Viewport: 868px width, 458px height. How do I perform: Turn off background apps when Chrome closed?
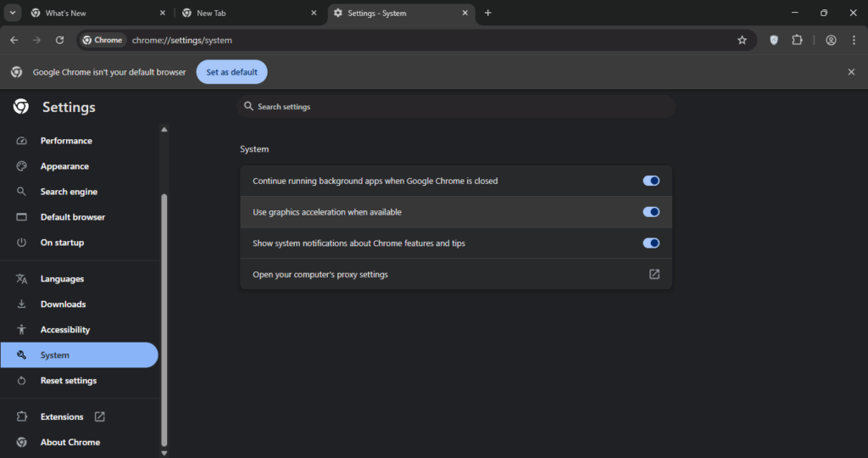651,181
